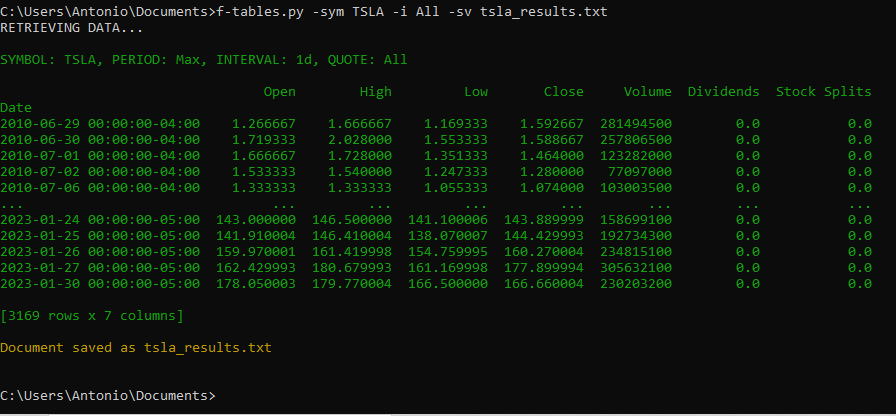
Task: Click the SYMBOL: TSLA summary line
Action: click(204, 59)
